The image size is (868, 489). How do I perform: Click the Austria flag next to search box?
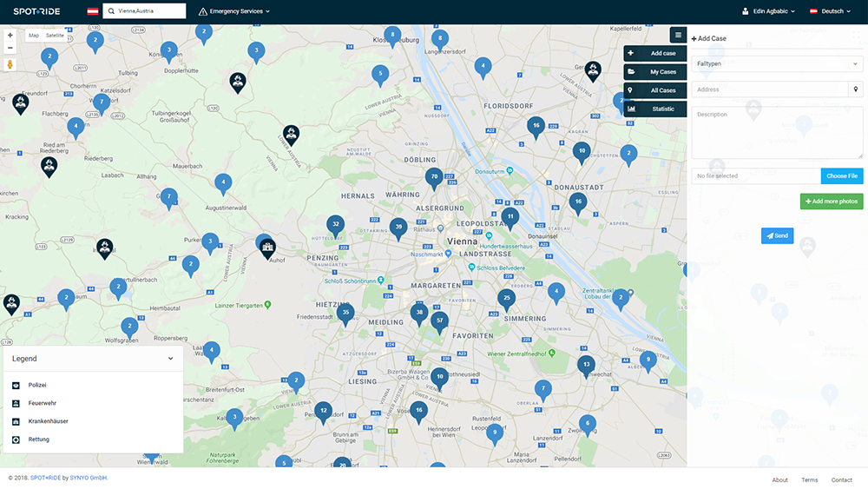92,11
